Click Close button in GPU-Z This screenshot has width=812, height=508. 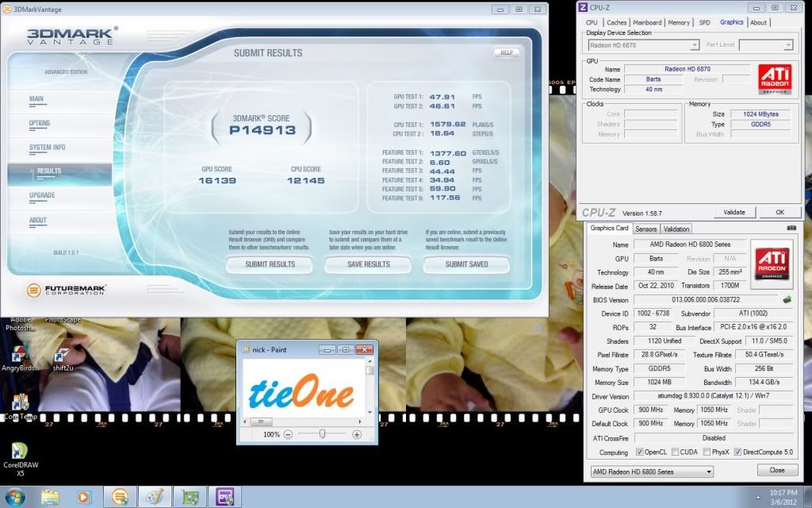pos(777,470)
